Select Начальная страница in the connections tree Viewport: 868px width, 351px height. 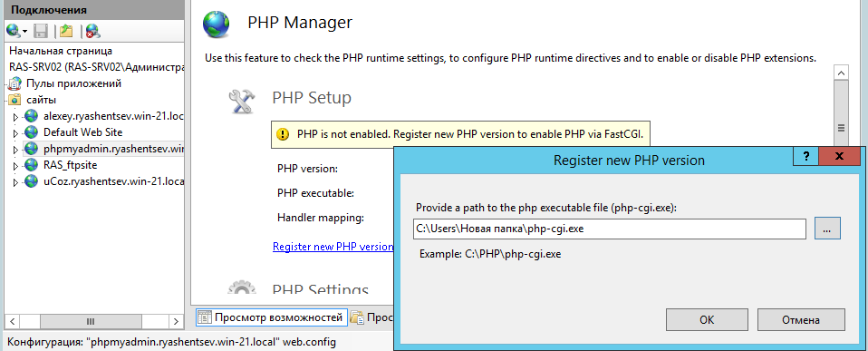click(61, 51)
